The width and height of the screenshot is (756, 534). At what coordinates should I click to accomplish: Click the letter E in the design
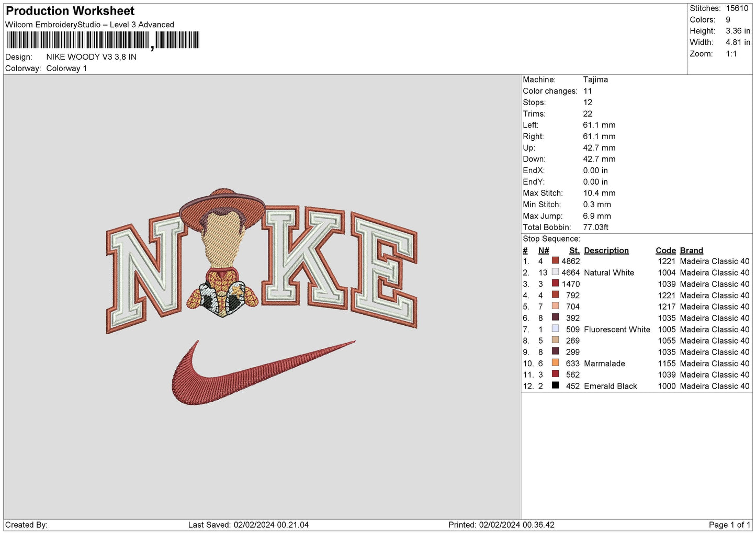click(x=385, y=269)
